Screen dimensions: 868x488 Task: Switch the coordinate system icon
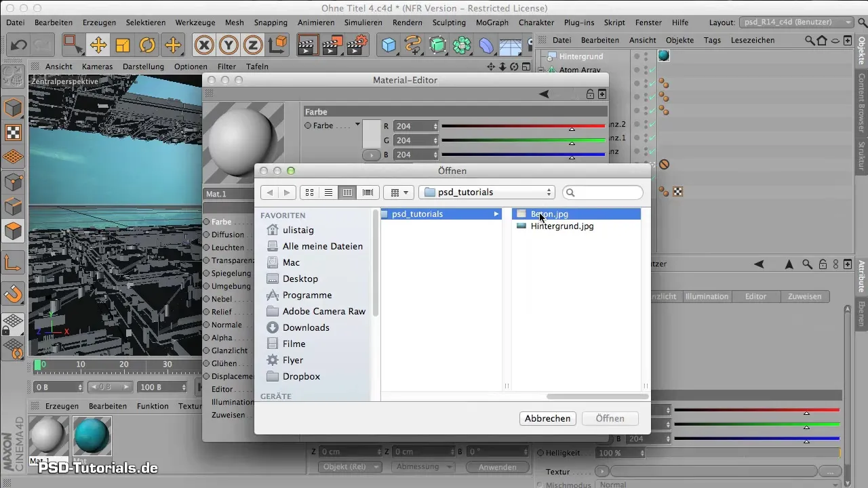click(x=278, y=45)
